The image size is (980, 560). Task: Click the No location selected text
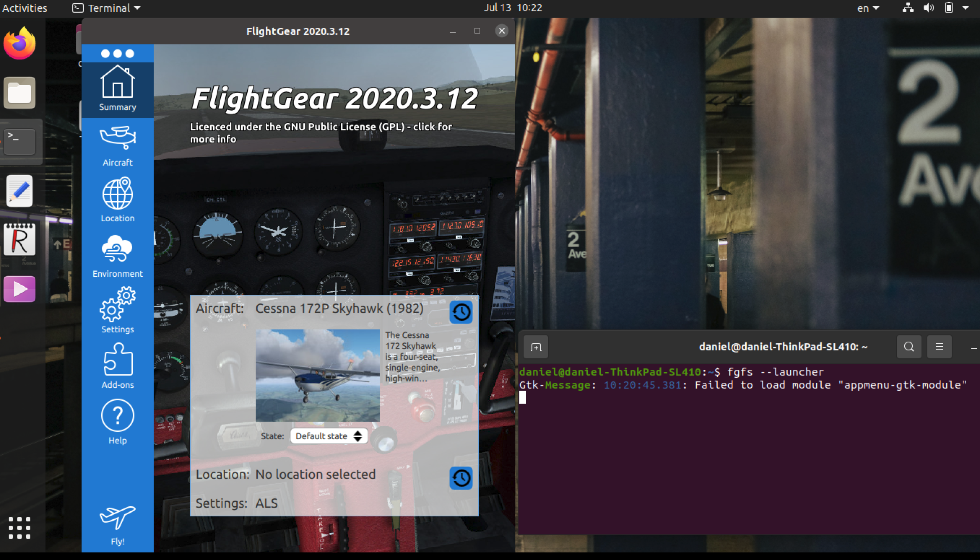(x=315, y=474)
